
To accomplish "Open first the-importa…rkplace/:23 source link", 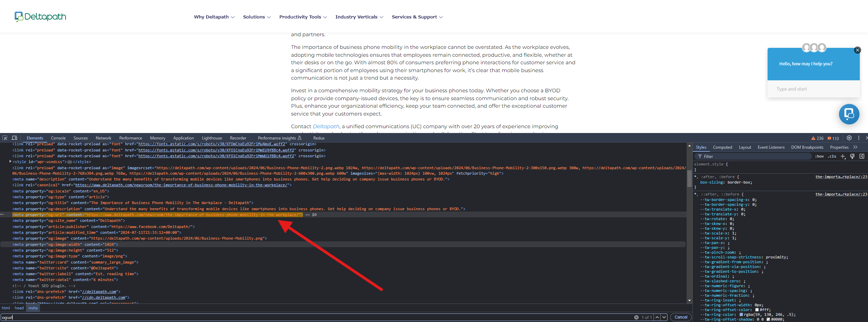I will click(x=841, y=177).
